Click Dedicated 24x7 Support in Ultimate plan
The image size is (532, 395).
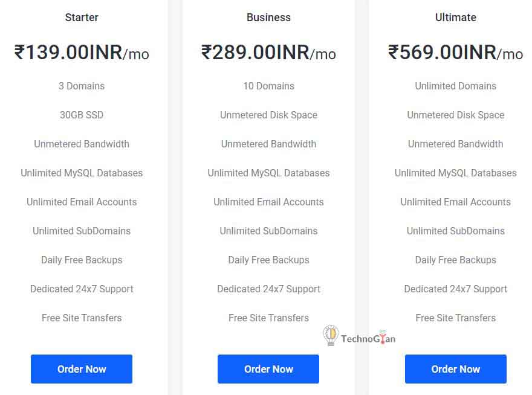455,289
